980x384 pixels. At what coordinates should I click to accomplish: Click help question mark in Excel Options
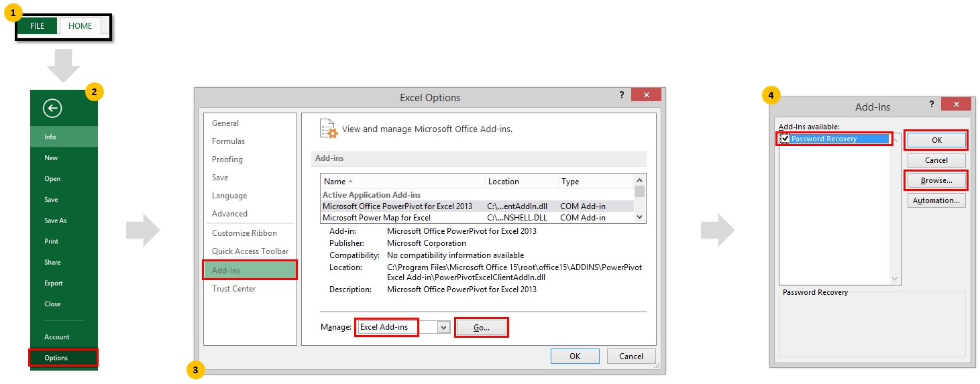[622, 95]
